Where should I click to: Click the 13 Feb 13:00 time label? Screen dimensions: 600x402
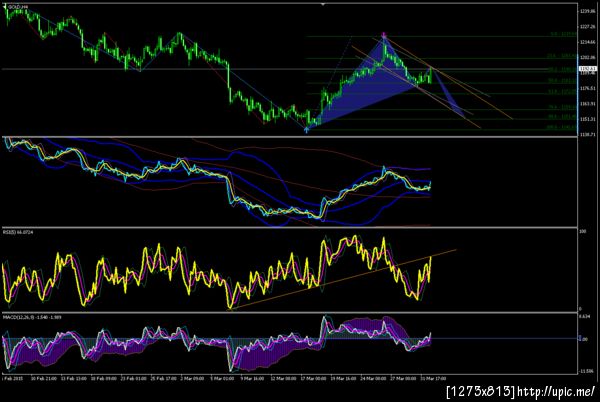[73, 379]
